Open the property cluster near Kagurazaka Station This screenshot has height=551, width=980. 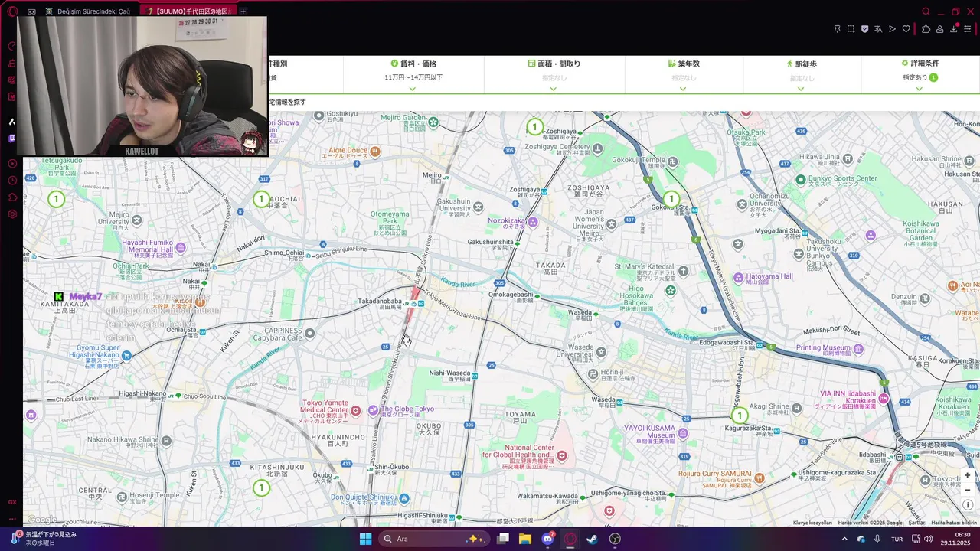(740, 416)
